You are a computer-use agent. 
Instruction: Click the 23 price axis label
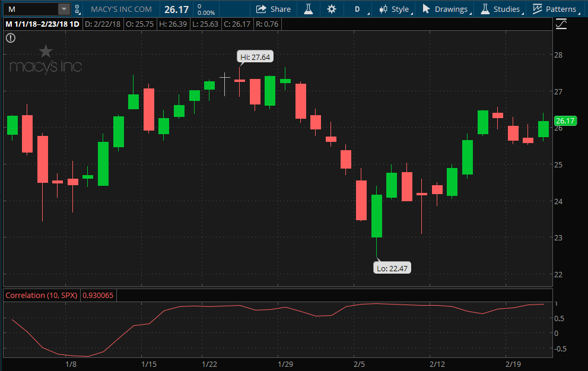pyautogui.click(x=558, y=237)
